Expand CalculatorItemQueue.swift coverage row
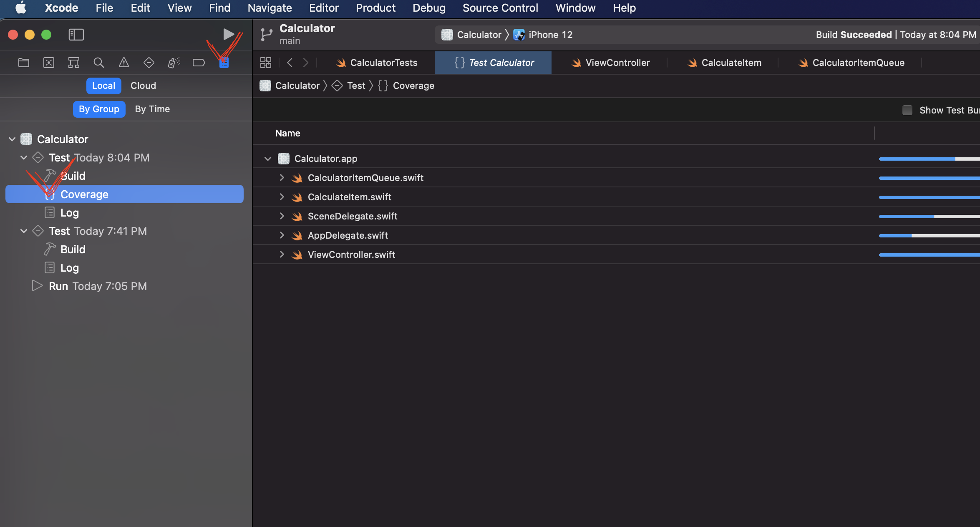The image size is (980, 527). click(282, 178)
